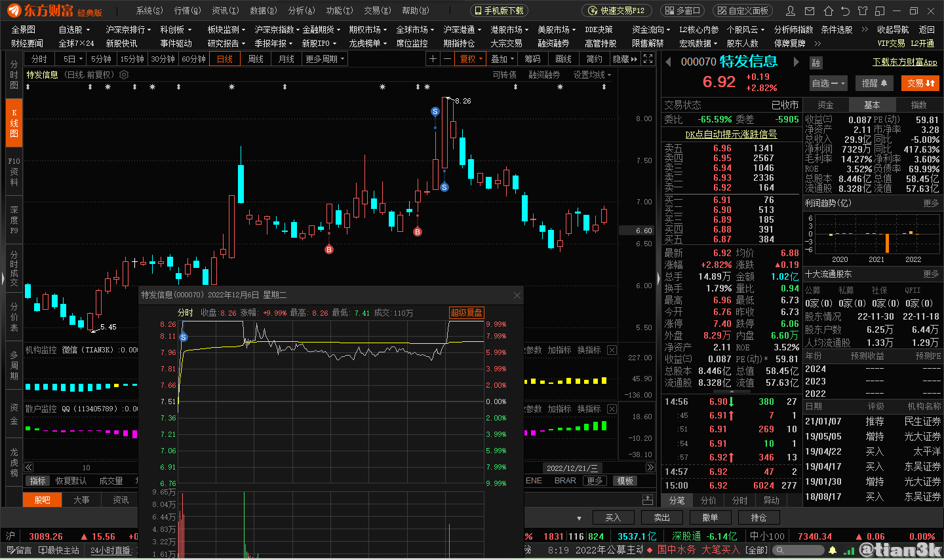Open the 分析(A) menu
This screenshot has width=944, height=560.
(302, 10)
